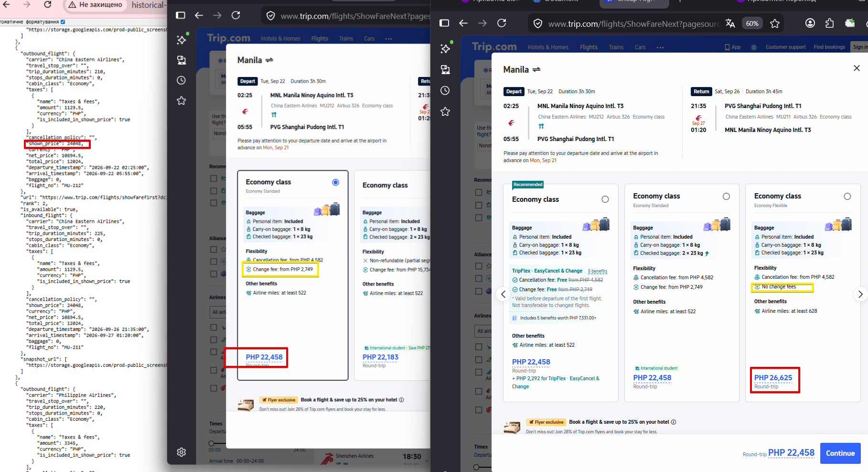Bookmark page with address bar star, right window
The image size is (868, 472).
775,23
